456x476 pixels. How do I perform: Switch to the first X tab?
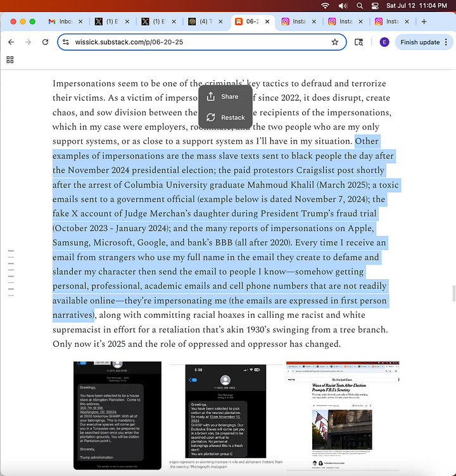[x=108, y=22]
